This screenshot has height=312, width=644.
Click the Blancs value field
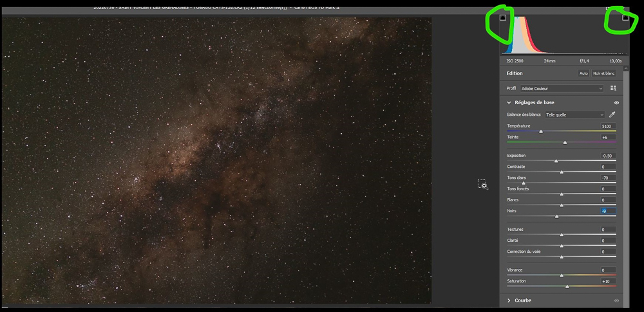coord(607,200)
